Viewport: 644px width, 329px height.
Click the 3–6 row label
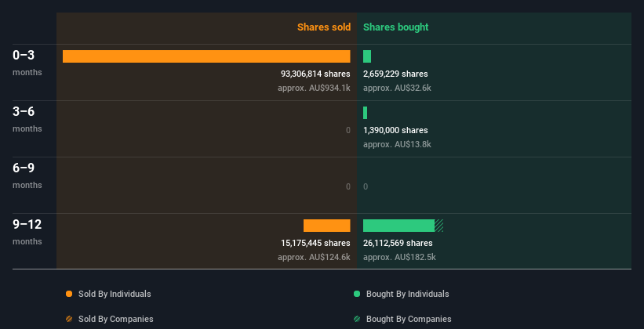24,111
